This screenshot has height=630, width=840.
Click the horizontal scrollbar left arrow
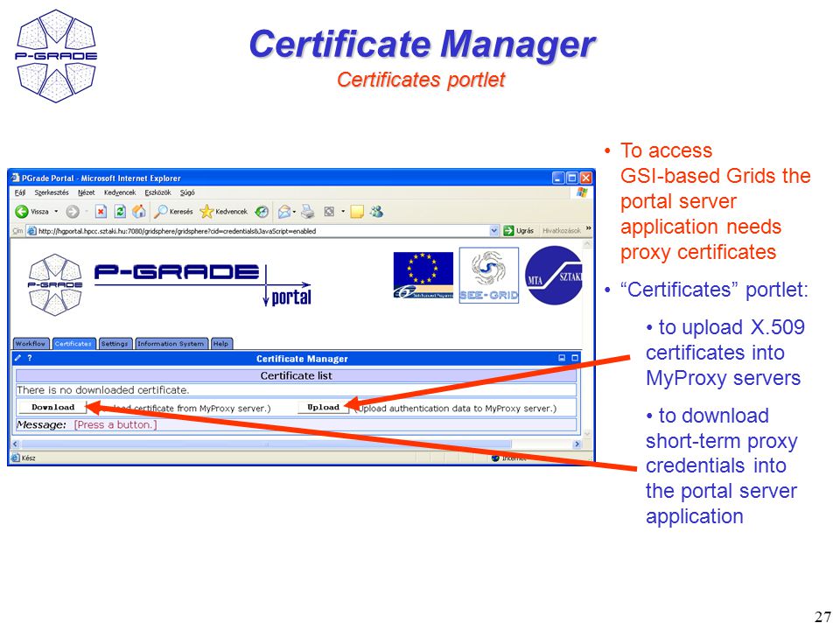(15, 444)
